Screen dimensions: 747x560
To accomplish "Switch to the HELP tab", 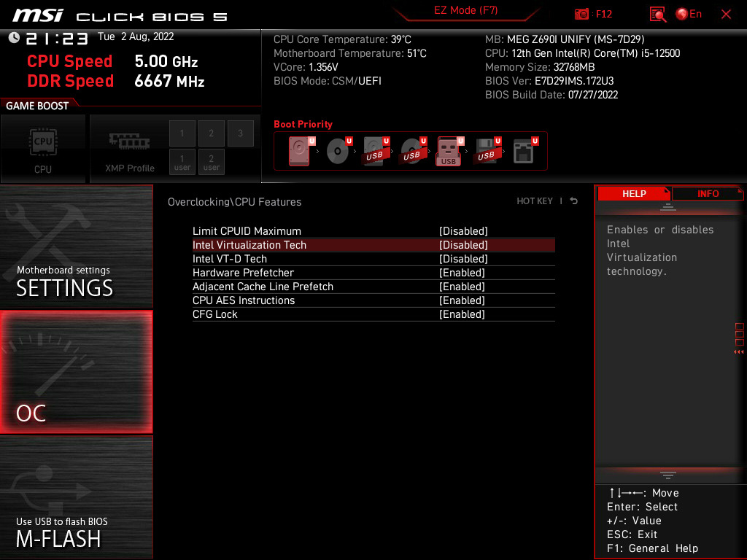I will pos(634,193).
